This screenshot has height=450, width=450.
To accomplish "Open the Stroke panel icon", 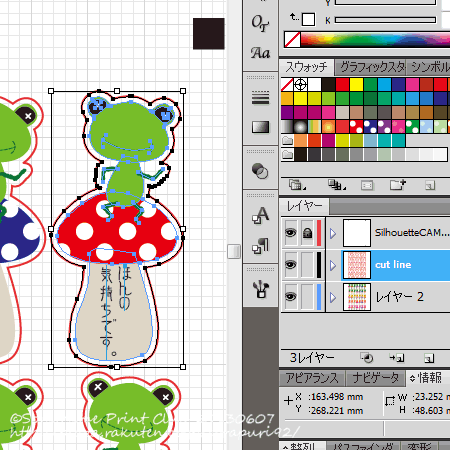I will [260, 98].
